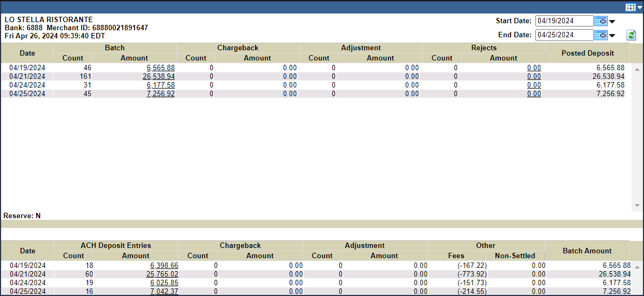644x296 pixels.
Task: Expand the arrow beside Start Date calendar
Action: click(x=612, y=22)
